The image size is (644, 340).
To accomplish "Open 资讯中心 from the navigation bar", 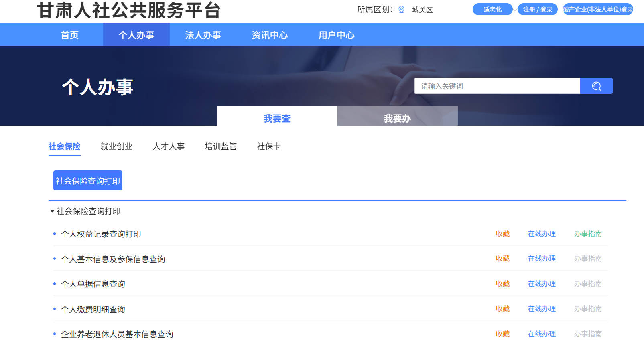I will [270, 35].
